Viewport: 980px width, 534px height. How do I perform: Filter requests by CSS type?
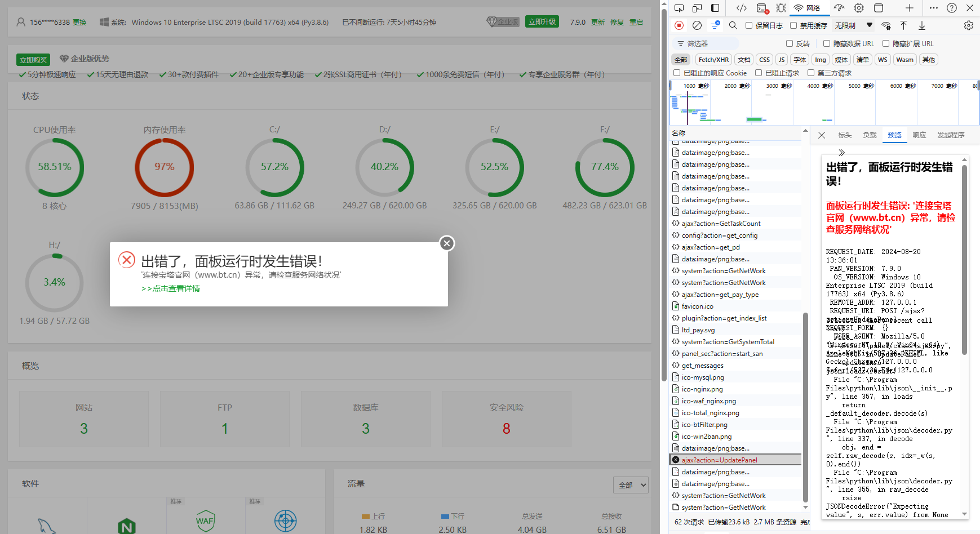pos(764,60)
